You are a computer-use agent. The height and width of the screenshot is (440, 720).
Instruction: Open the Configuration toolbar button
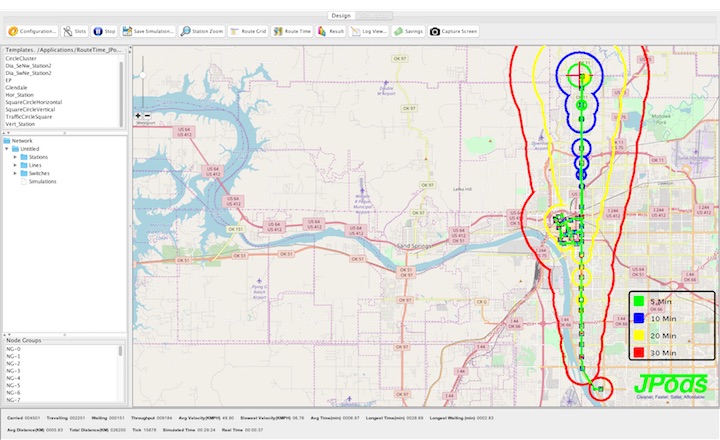[33, 31]
